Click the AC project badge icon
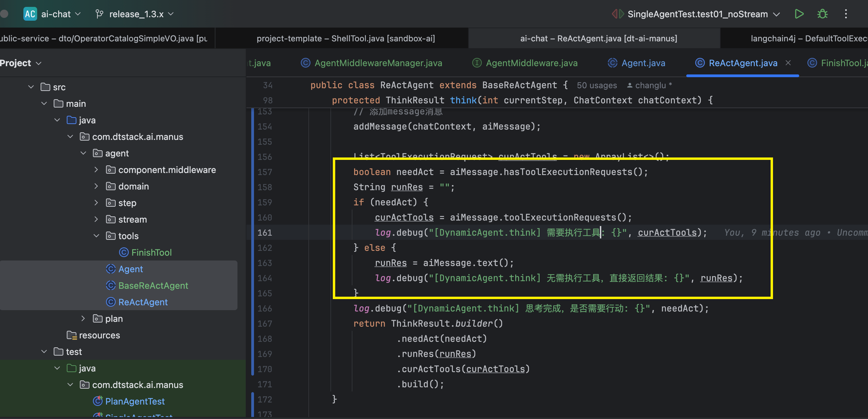Viewport: 868px width, 419px height. 30,14
